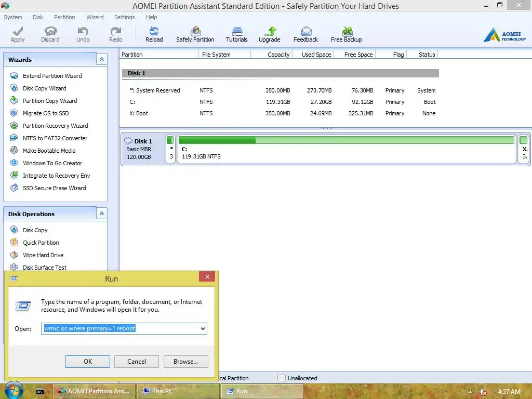Open the Disk menu

pos(37,17)
